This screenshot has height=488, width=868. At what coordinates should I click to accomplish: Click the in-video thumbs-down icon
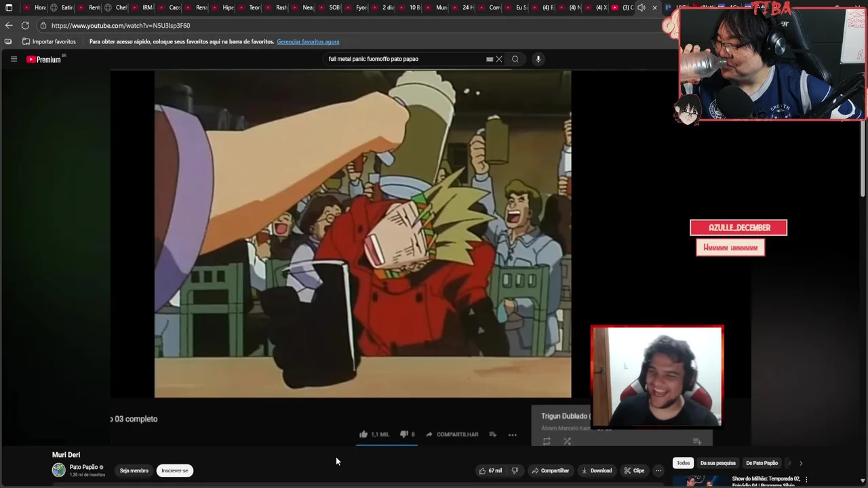tap(403, 434)
